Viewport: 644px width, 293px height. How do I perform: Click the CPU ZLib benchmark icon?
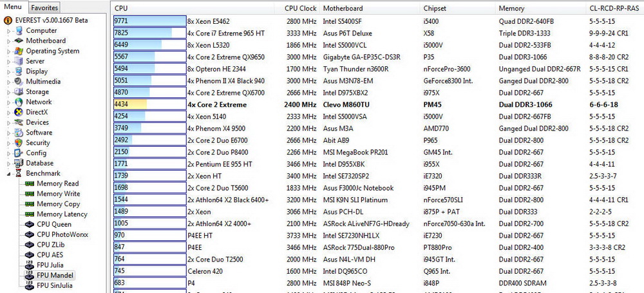(x=29, y=245)
